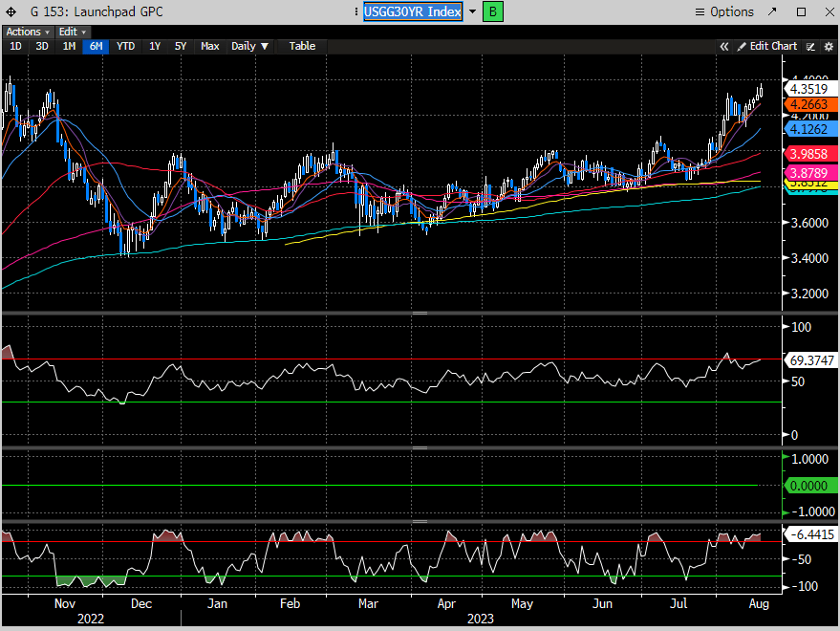
Task: Open the Edit menu
Action: point(71,32)
